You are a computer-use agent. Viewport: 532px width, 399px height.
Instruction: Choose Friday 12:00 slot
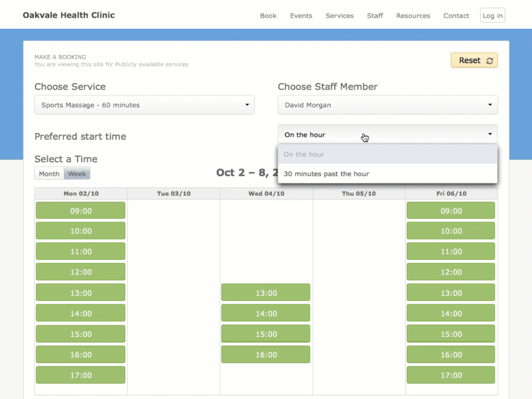tap(451, 272)
